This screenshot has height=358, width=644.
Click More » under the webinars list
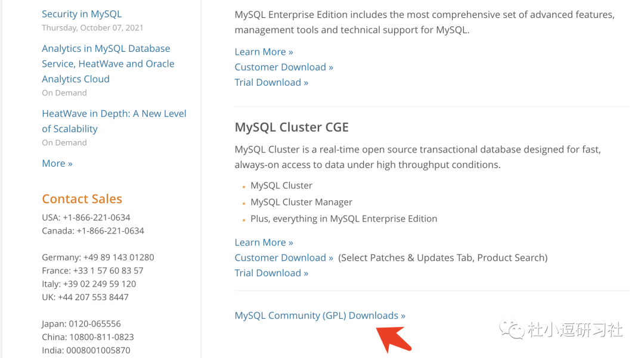coord(57,163)
